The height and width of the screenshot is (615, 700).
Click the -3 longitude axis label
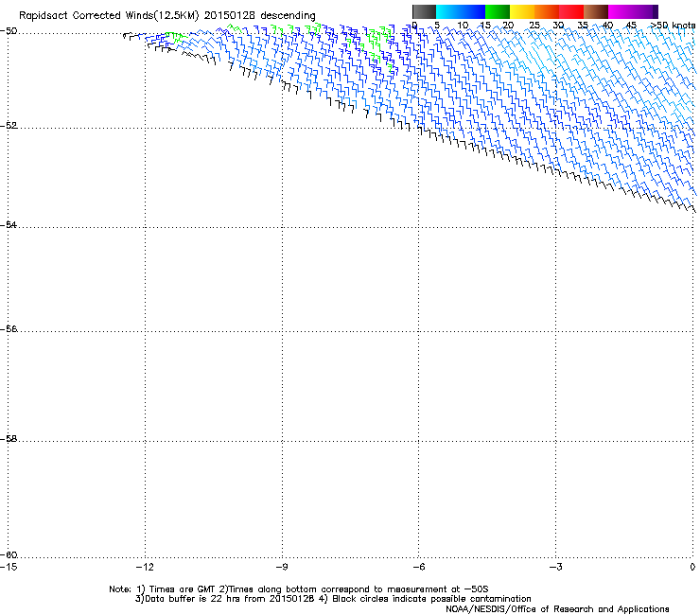[556, 567]
